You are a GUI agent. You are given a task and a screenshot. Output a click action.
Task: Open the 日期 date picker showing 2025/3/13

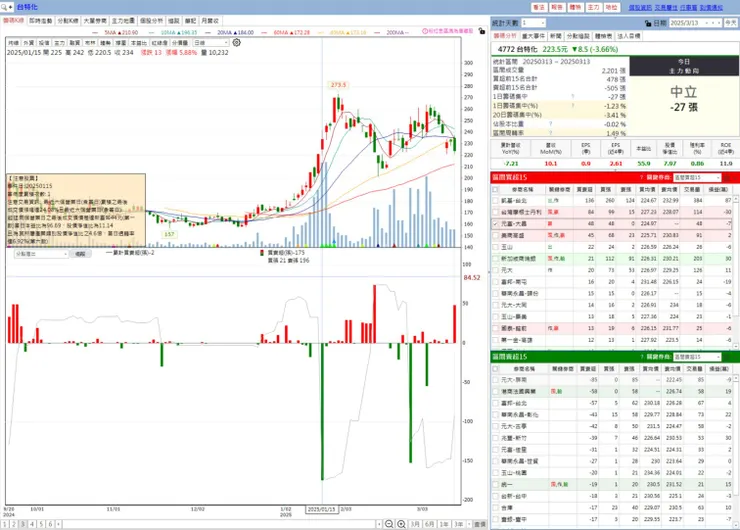pyautogui.click(x=695, y=23)
